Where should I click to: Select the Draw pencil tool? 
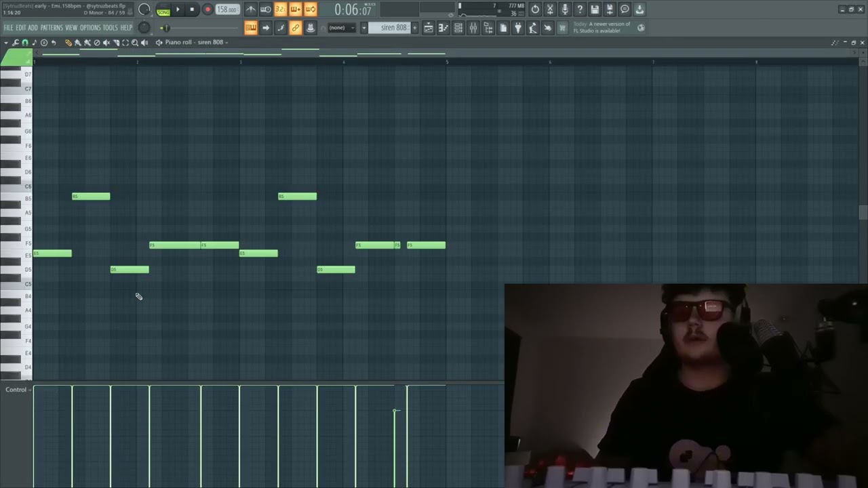(x=68, y=42)
